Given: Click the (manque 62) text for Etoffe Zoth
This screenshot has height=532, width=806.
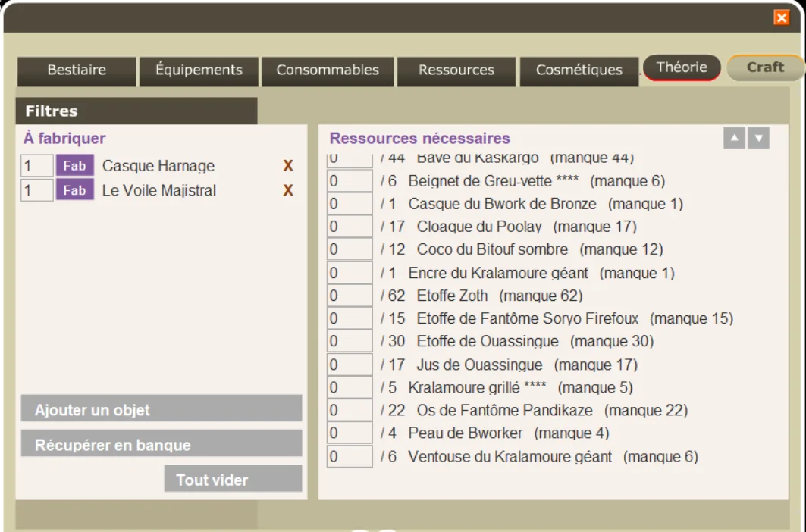Looking at the screenshot, I should (x=541, y=296).
